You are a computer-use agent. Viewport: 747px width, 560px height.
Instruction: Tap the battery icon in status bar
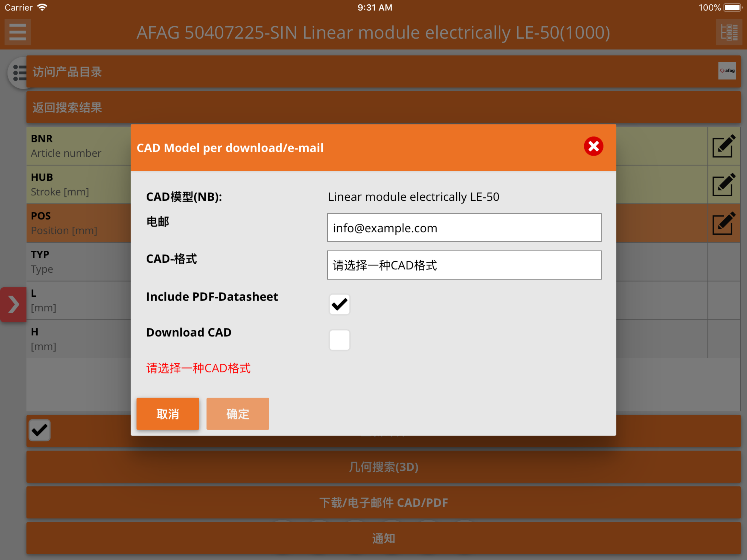tap(733, 7)
